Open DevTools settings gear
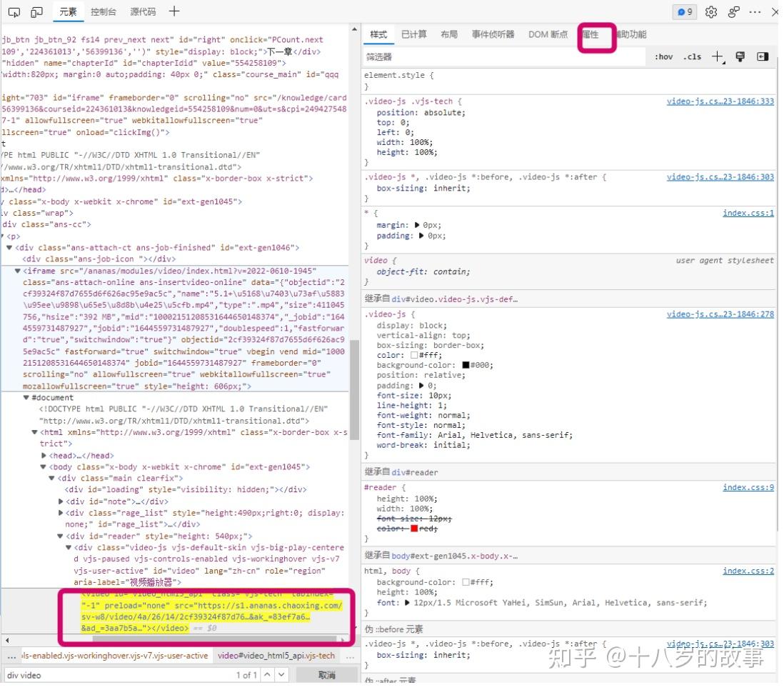 pyautogui.click(x=710, y=12)
